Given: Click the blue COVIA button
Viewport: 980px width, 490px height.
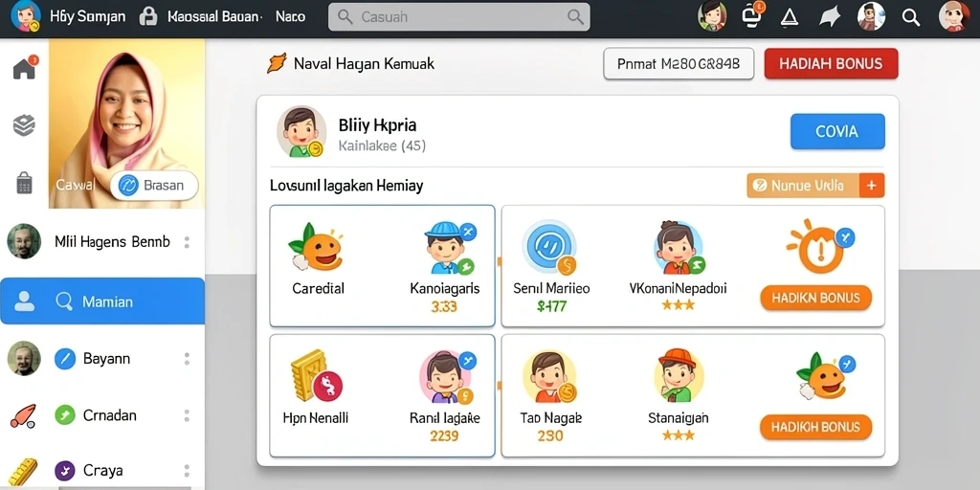Looking at the screenshot, I should point(837,131).
